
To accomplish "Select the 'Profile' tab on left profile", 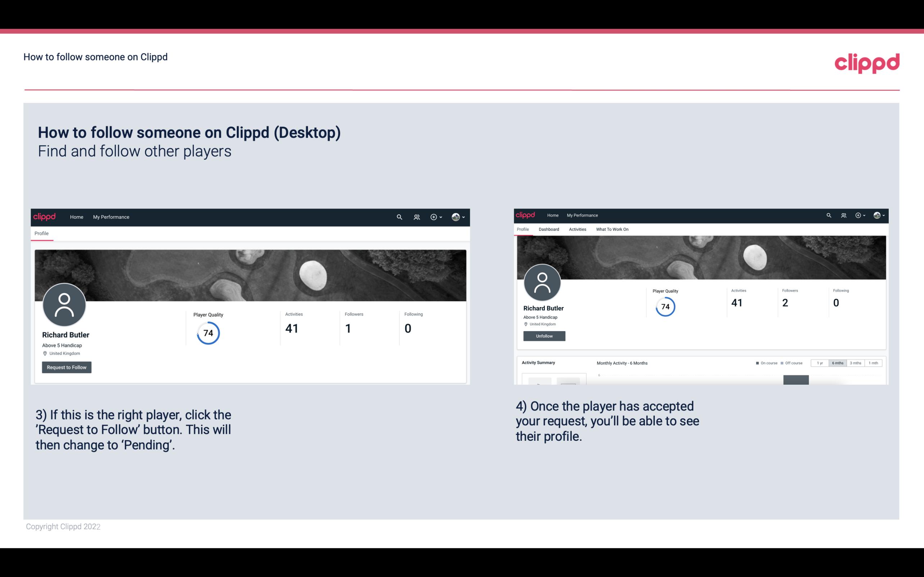I will (x=41, y=233).
